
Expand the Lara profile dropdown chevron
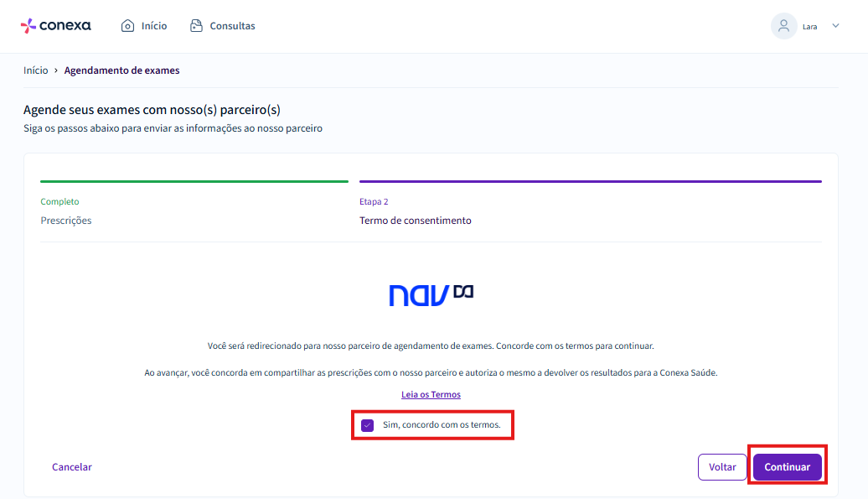click(x=835, y=26)
